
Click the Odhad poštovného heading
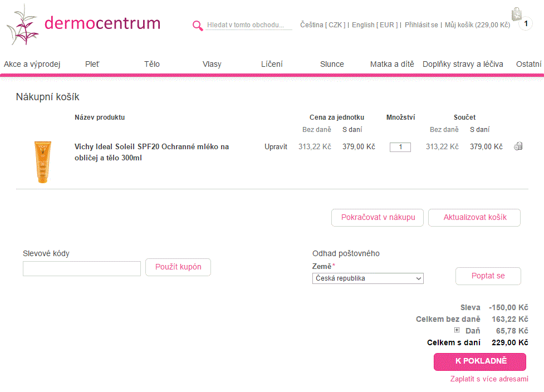[x=346, y=253]
